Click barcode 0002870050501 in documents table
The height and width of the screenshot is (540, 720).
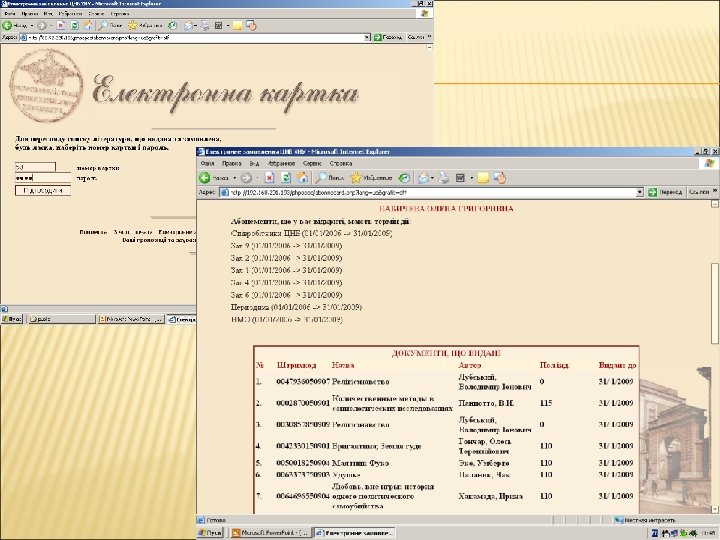click(x=303, y=403)
